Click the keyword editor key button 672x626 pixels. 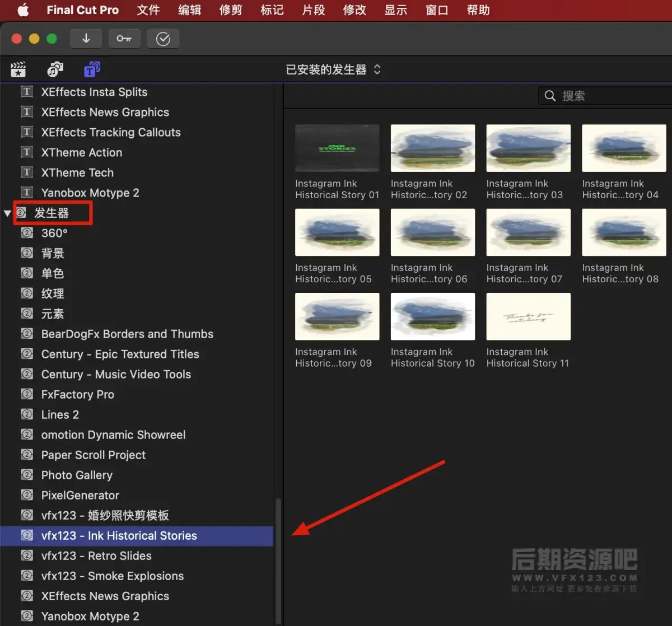[x=124, y=38]
